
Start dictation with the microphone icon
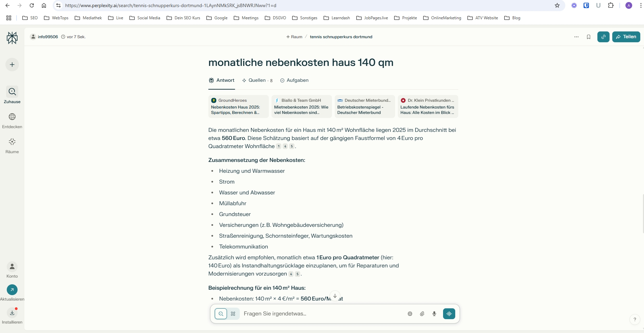coord(434,314)
